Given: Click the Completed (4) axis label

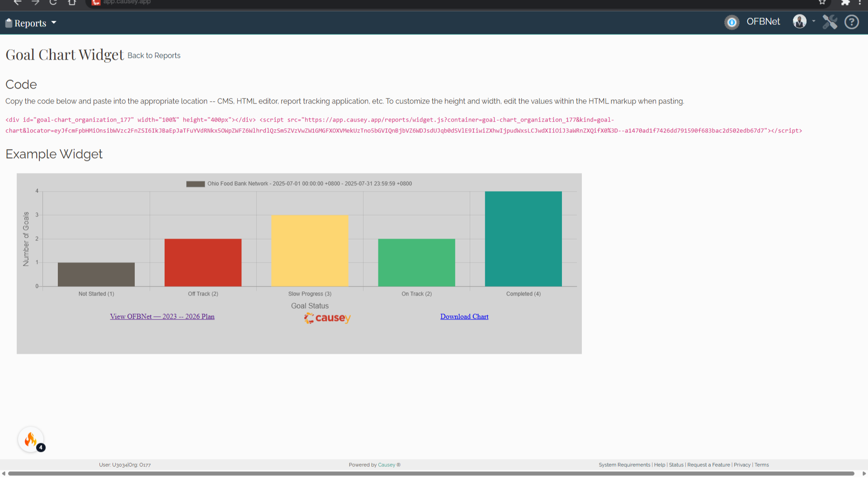Looking at the screenshot, I should [x=524, y=294].
